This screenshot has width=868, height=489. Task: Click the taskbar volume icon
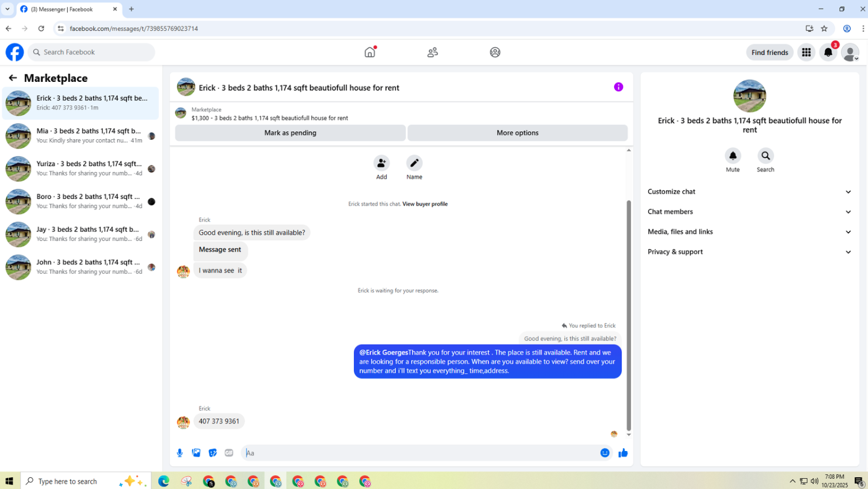(814, 481)
